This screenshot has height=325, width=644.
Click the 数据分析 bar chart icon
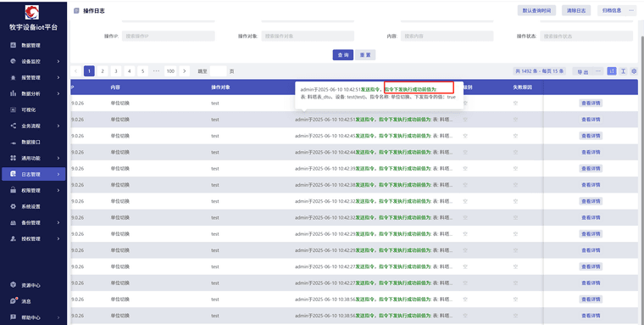pos(13,93)
